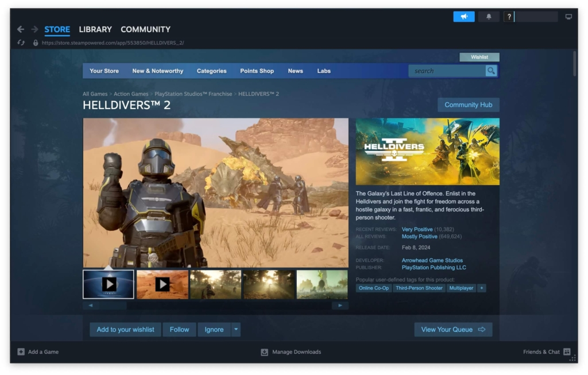Click the Friends & Chat label
588x375 pixels.
coord(541,352)
